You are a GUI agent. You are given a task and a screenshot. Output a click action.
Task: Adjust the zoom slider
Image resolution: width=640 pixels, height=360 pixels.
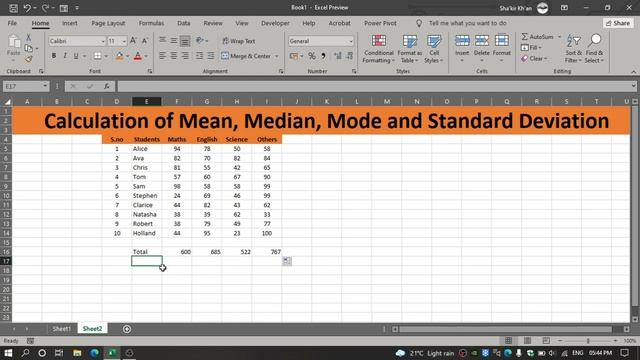[588, 340]
